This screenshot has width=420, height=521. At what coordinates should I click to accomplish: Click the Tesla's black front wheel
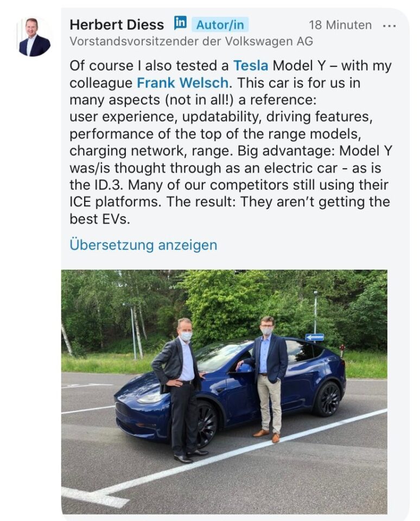coord(205,424)
